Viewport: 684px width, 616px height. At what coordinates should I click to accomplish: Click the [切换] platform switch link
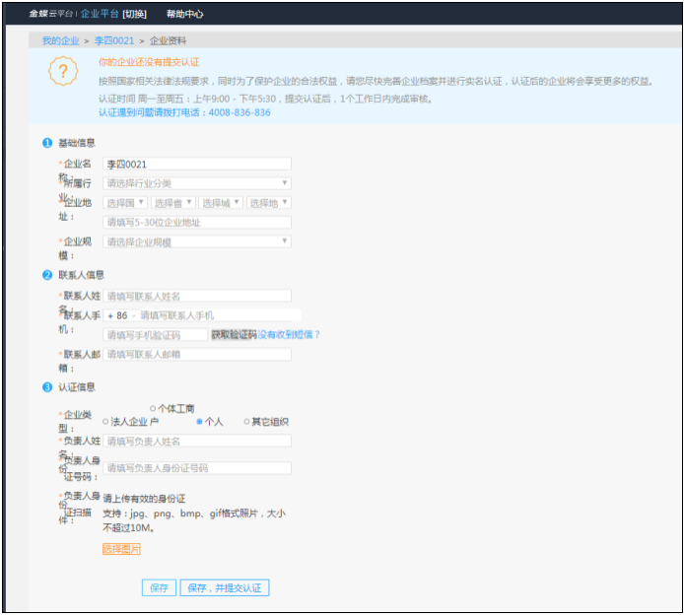click(x=134, y=14)
